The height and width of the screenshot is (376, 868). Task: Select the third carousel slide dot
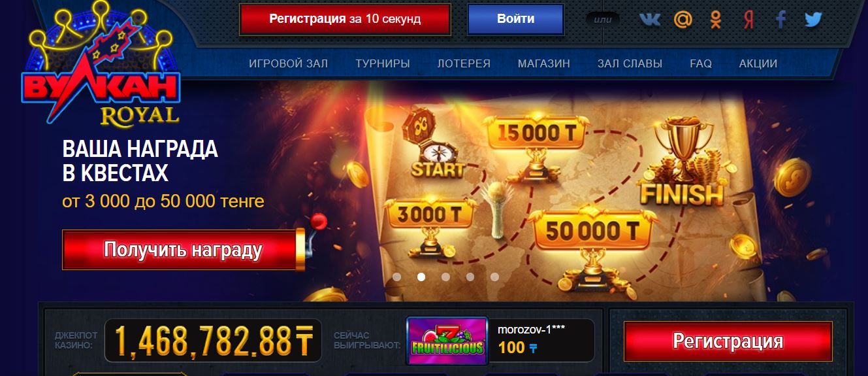[445, 277]
